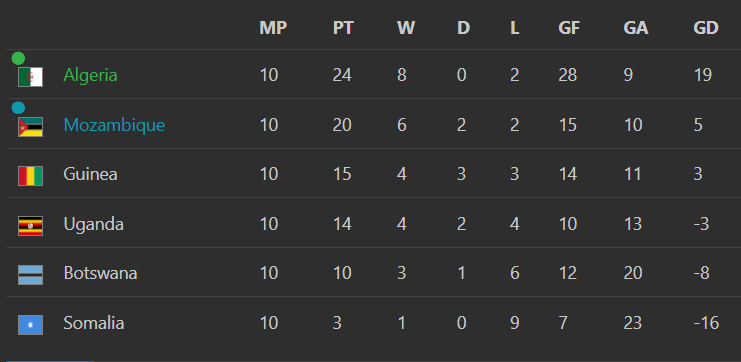741x362 pixels.
Task: Select the Botswana team name
Action: 100,273
